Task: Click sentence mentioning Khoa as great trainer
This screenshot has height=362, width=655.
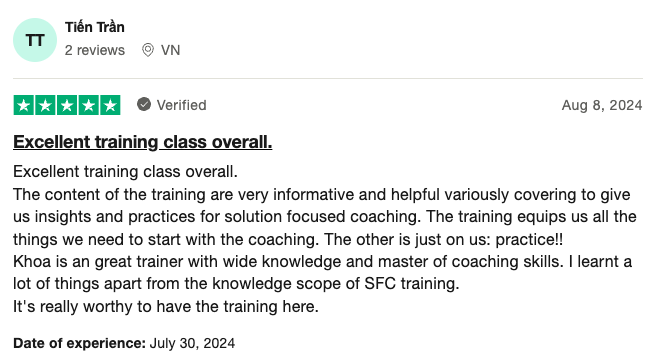Action: pyautogui.click(x=288, y=262)
